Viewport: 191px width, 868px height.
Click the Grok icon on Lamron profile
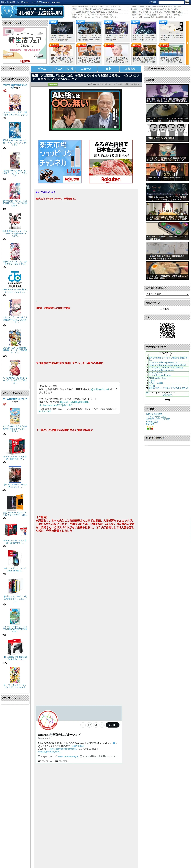pos(89,725)
